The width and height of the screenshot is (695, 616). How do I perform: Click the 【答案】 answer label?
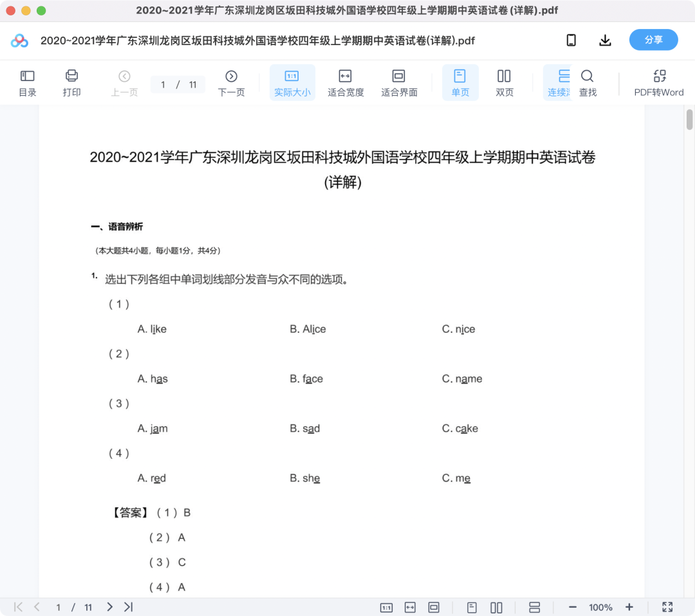(x=130, y=512)
